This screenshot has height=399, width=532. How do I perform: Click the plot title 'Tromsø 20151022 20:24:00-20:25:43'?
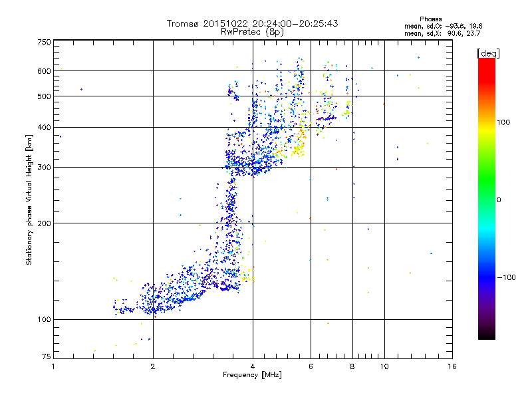click(x=252, y=23)
